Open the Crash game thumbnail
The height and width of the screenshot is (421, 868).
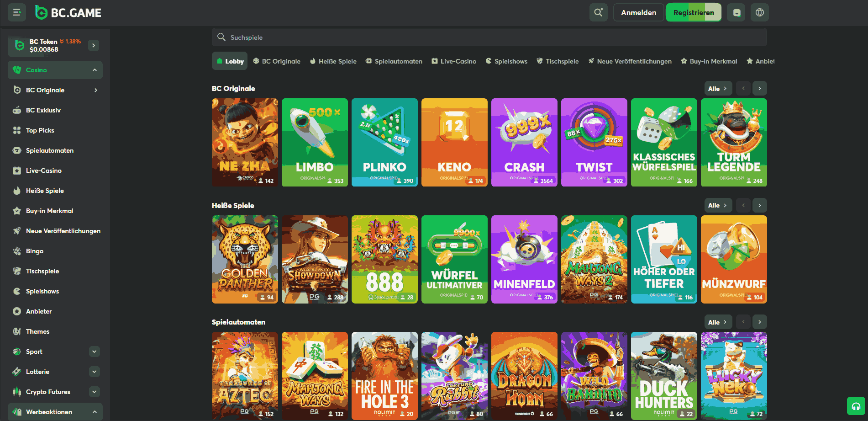point(524,142)
